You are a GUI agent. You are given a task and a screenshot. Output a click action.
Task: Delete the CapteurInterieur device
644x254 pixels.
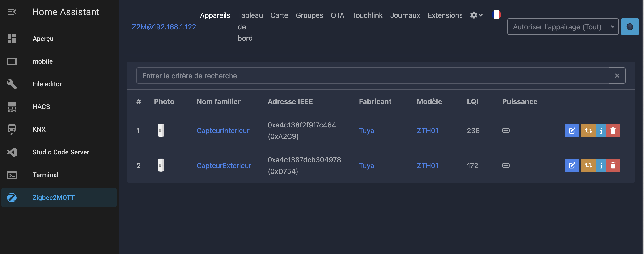click(x=613, y=131)
